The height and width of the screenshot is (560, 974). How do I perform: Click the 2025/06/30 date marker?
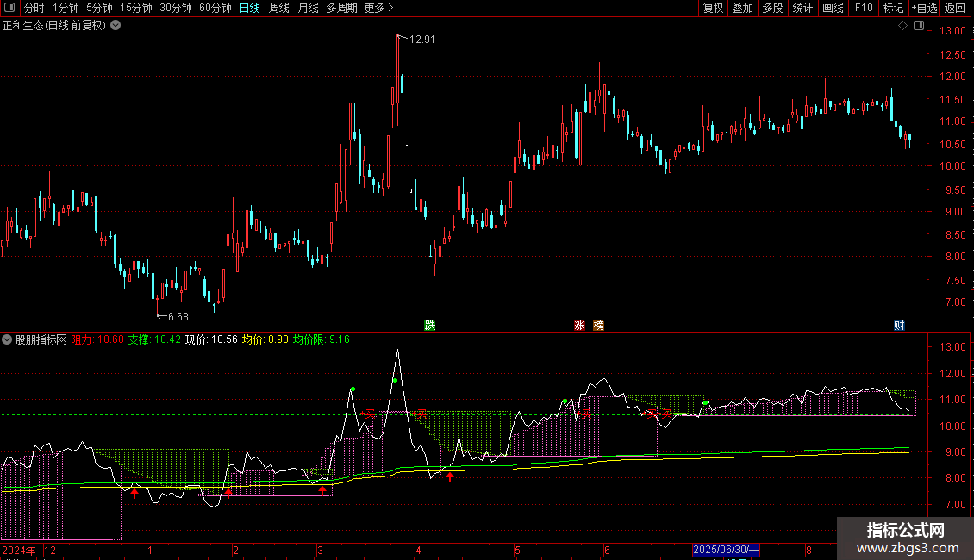point(726,550)
